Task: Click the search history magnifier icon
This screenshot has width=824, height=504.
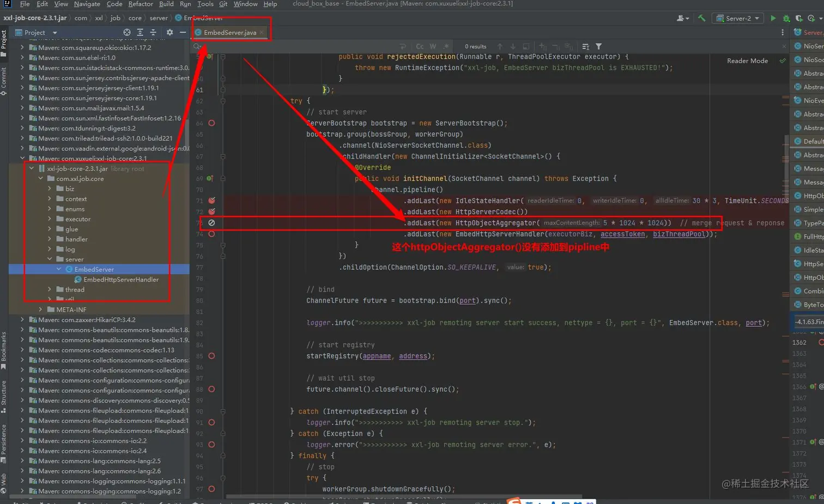Action: point(197,46)
